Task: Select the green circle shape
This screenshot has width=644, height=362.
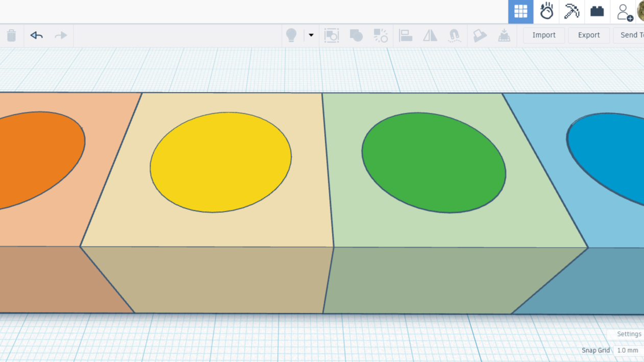Action: [434, 162]
